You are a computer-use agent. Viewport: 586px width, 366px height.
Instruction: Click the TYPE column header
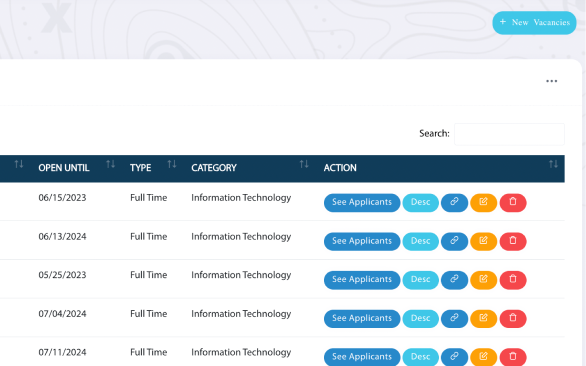click(x=141, y=168)
